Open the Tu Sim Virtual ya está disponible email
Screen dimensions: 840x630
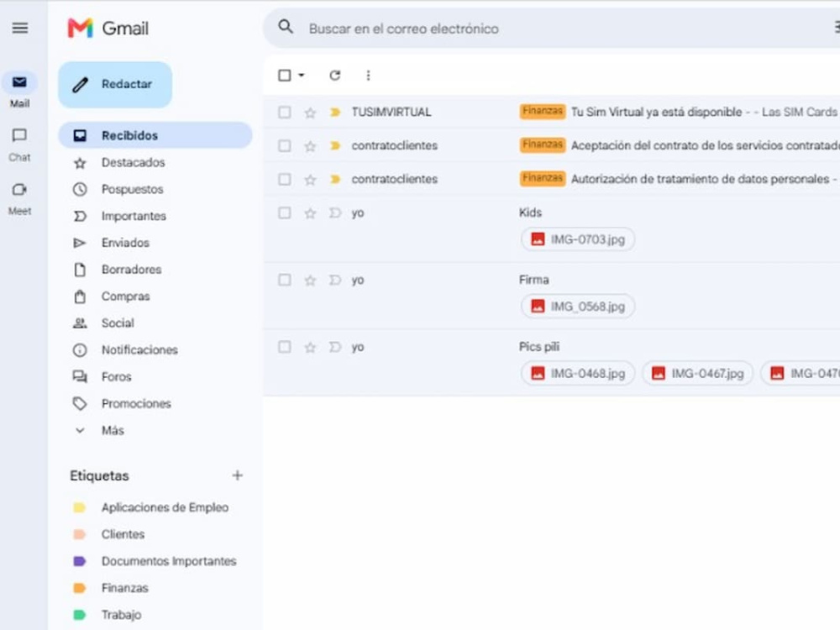pos(551,112)
